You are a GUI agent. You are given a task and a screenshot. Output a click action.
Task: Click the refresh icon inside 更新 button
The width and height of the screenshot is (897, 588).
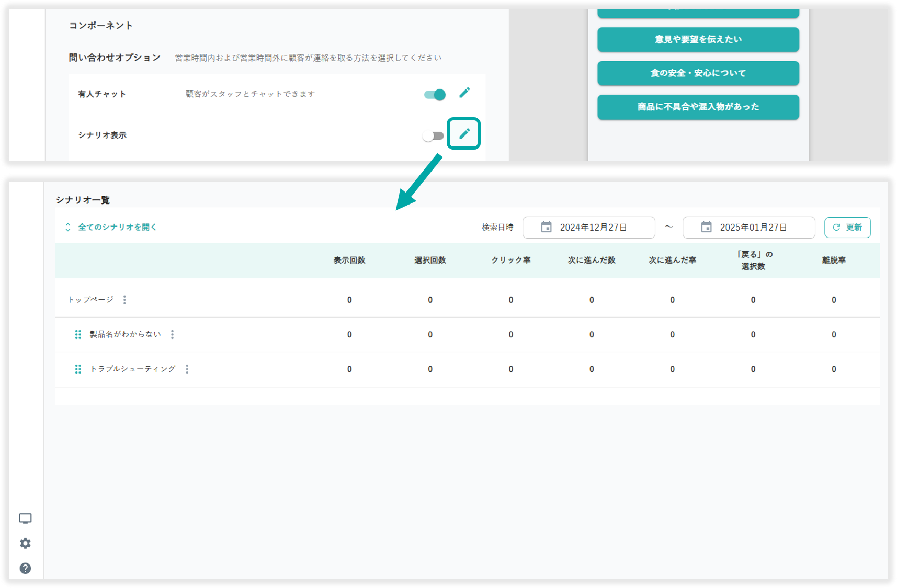(x=836, y=228)
